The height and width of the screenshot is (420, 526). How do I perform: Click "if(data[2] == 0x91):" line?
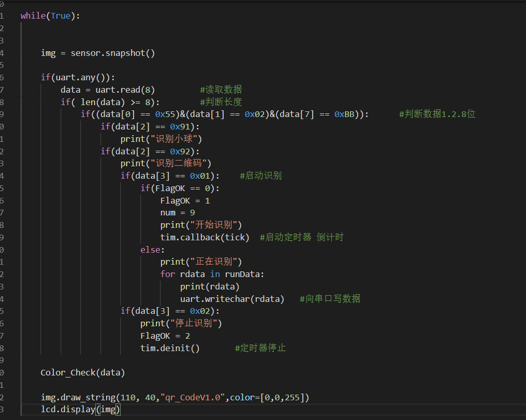(150, 127)
